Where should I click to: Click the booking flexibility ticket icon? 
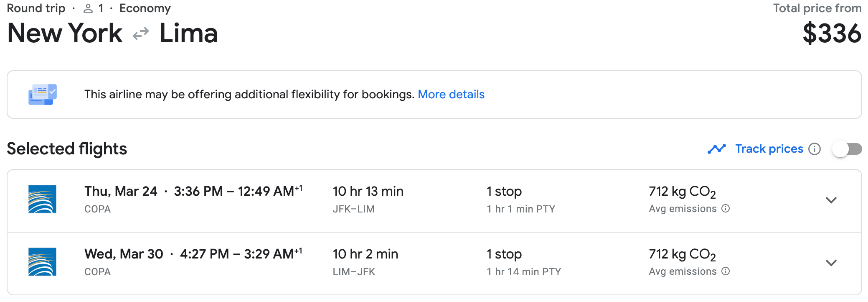(42, 95)
